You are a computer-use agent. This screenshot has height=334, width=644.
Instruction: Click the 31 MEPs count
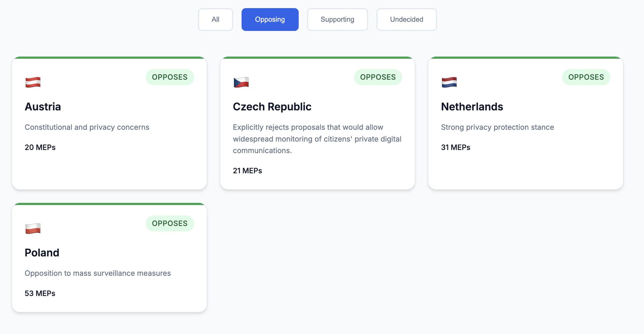click(455, 147)
